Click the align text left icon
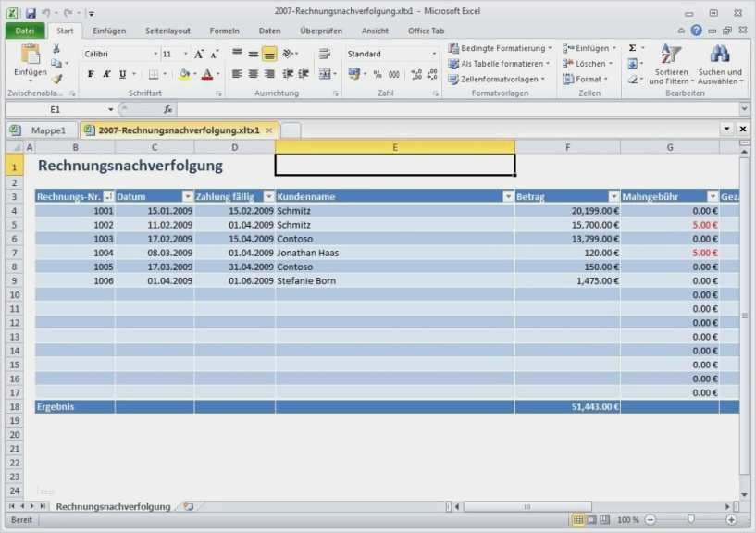Screen dimensions: 756x533 pyautogui.click(x=237, y=74)
